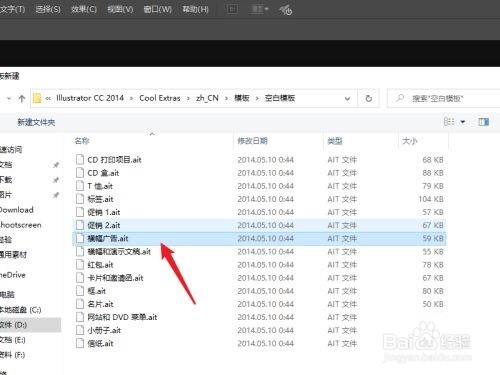500x375 pixels.
Task: Click the zh_CN breadcrumb
Action: tap(207, 98)
